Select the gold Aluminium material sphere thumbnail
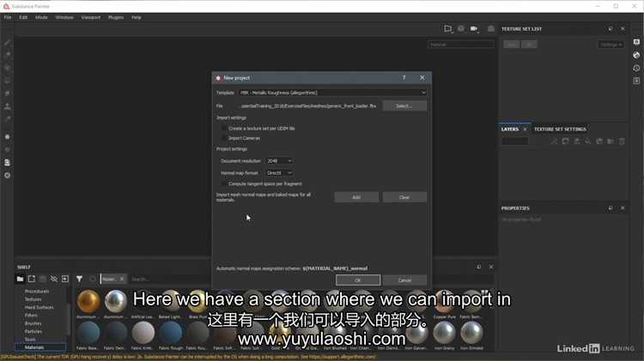Screen dimensions: 644x361 pyautogui.click(x=88, y=301)
